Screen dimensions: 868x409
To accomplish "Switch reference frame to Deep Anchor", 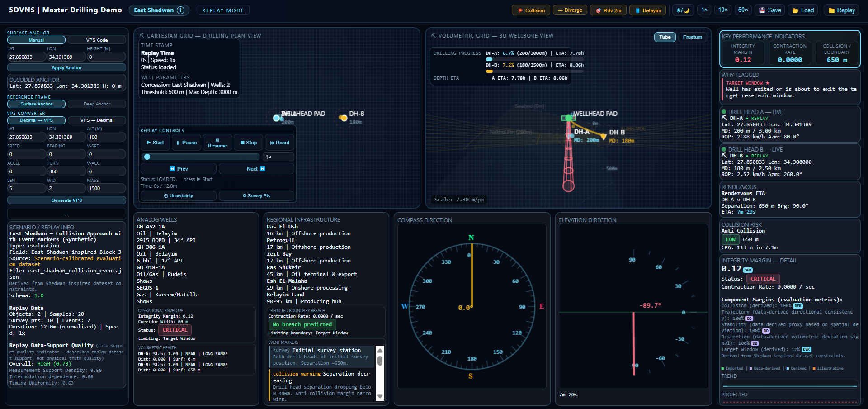I will click(x=97, y=104).
